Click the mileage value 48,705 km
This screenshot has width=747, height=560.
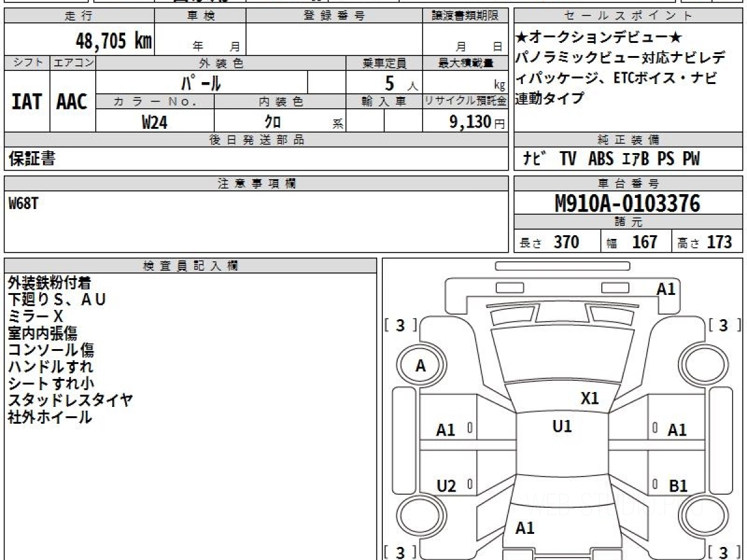point(114,41)
